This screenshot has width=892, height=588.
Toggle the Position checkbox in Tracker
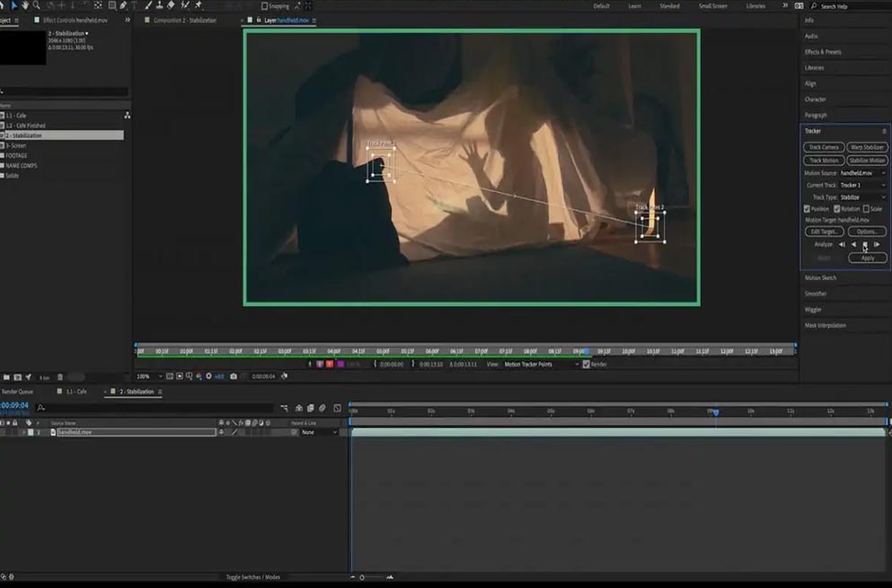click(x=807, y=209)
